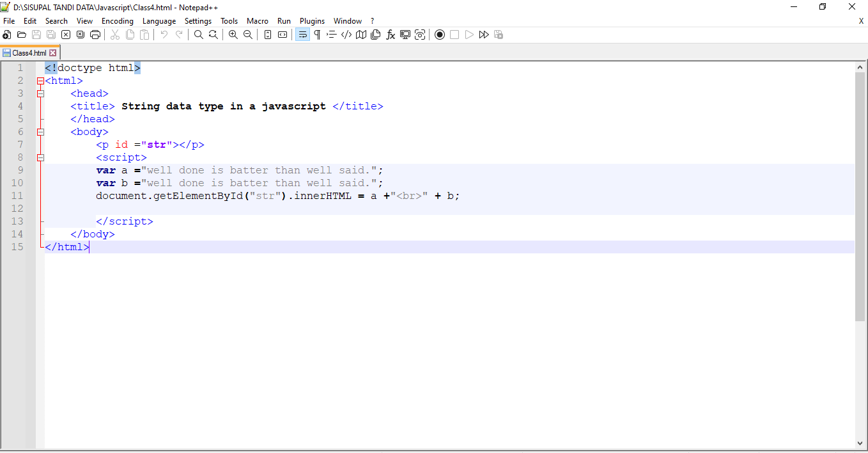The image size is (868, 453).
Task: Collapse the body fold marker on line 6
Action: (41, 132)
